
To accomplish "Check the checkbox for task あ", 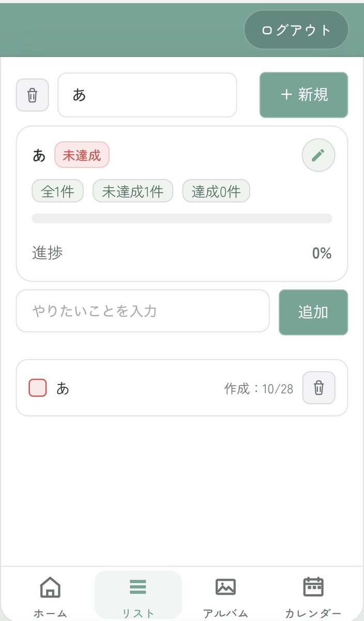I will (38, 388).
